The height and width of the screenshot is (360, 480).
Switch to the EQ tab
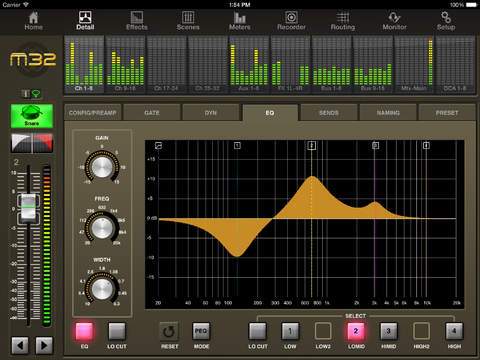(270, 113)
